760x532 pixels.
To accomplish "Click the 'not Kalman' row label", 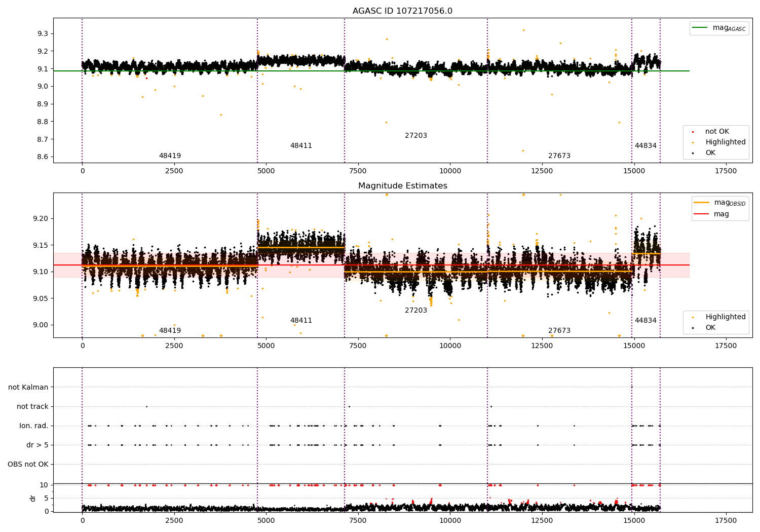I will pyautogui.click(x=28, y=388).
